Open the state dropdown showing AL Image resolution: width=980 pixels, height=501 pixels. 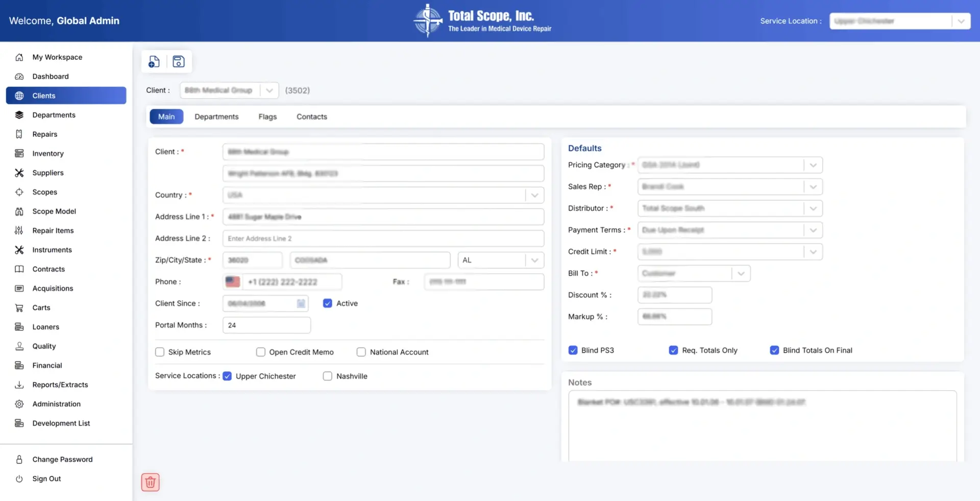pos(535,260)
